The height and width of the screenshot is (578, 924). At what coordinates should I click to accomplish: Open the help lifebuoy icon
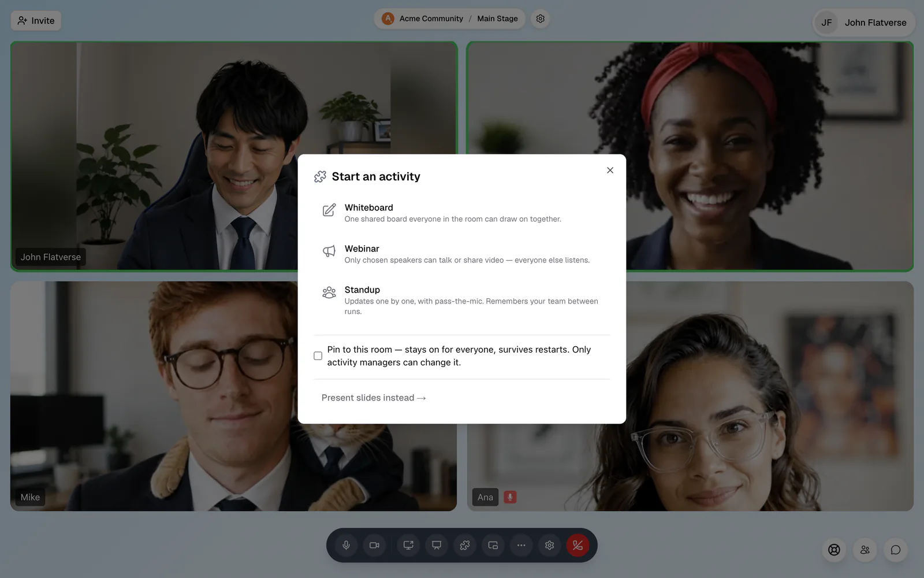pos(834,550)
